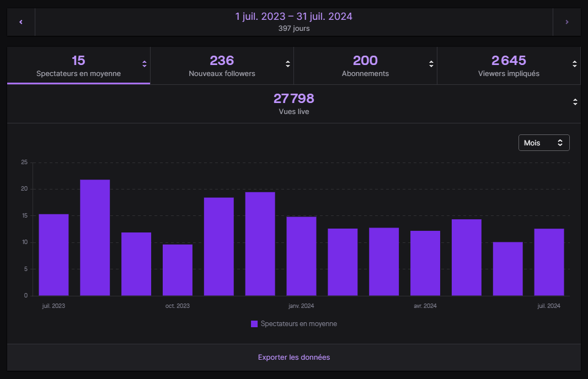Go to next date range arrow
The height and width of the screenshot is (379, 588).
tap(566, 22)
